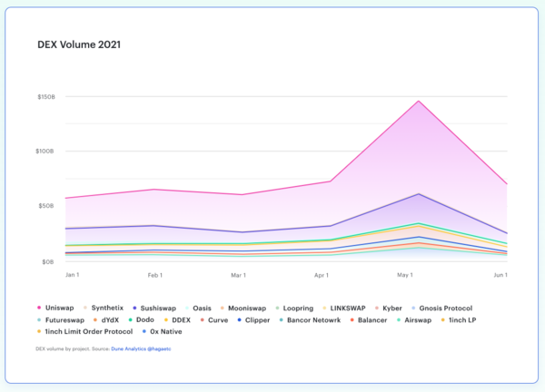
Task: Select the Loopring legend entry
Action: pos(294,309)
